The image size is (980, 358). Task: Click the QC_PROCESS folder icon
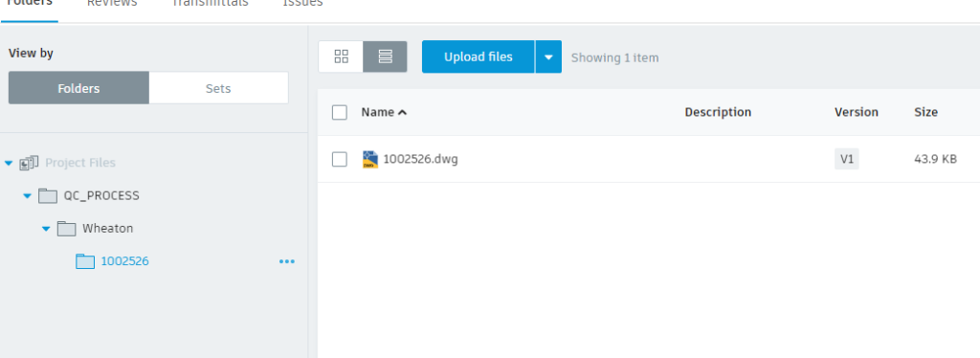48,196
